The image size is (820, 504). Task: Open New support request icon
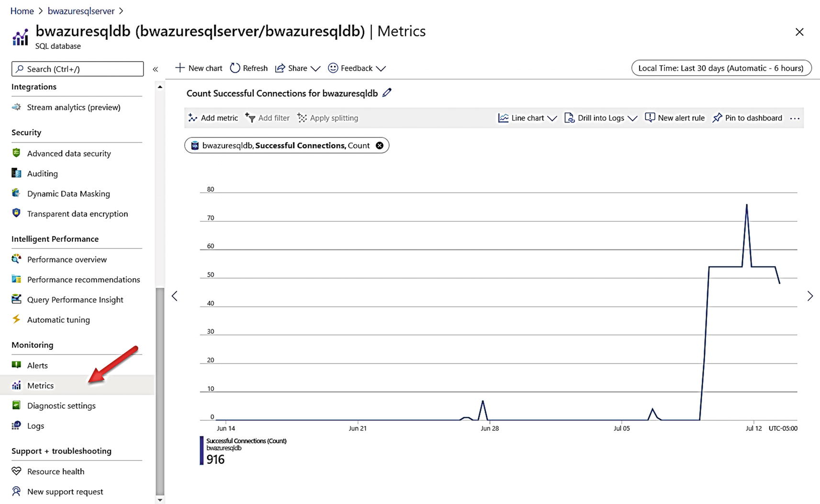(16, 491)
